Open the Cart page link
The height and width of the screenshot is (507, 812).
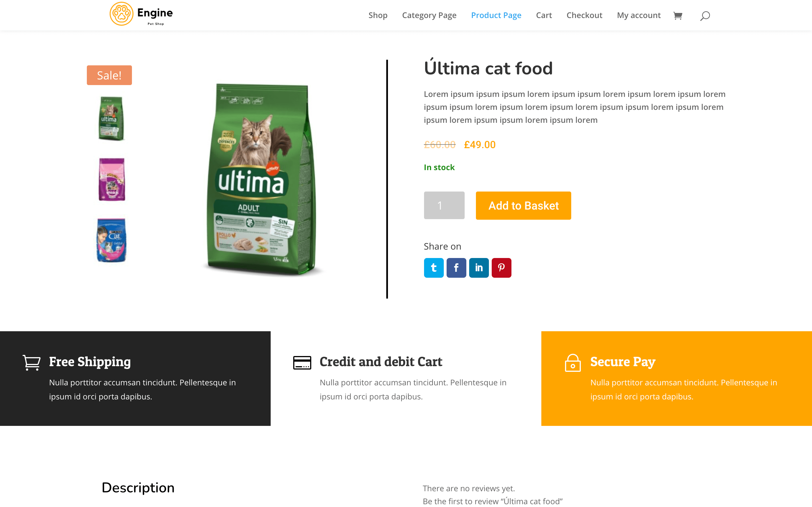click(544, 15)
